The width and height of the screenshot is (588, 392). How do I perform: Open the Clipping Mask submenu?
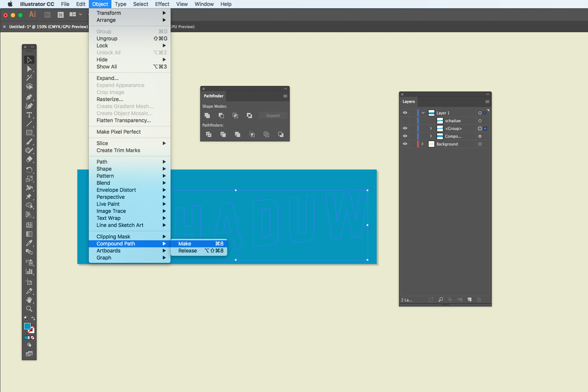coord(129,237)
